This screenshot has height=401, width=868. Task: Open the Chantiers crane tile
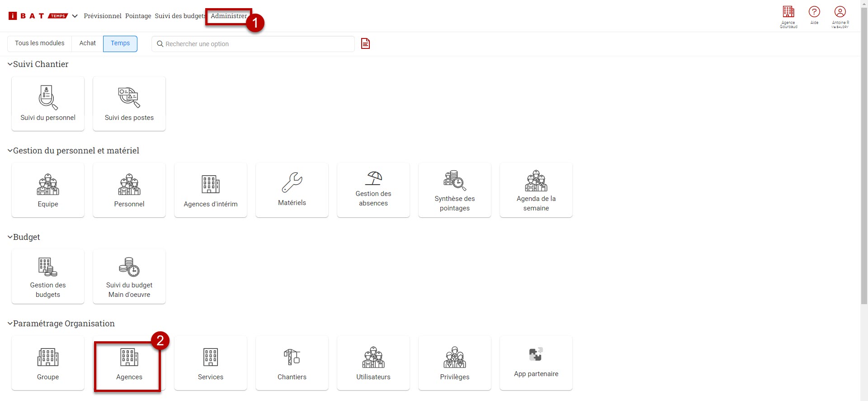292,363
